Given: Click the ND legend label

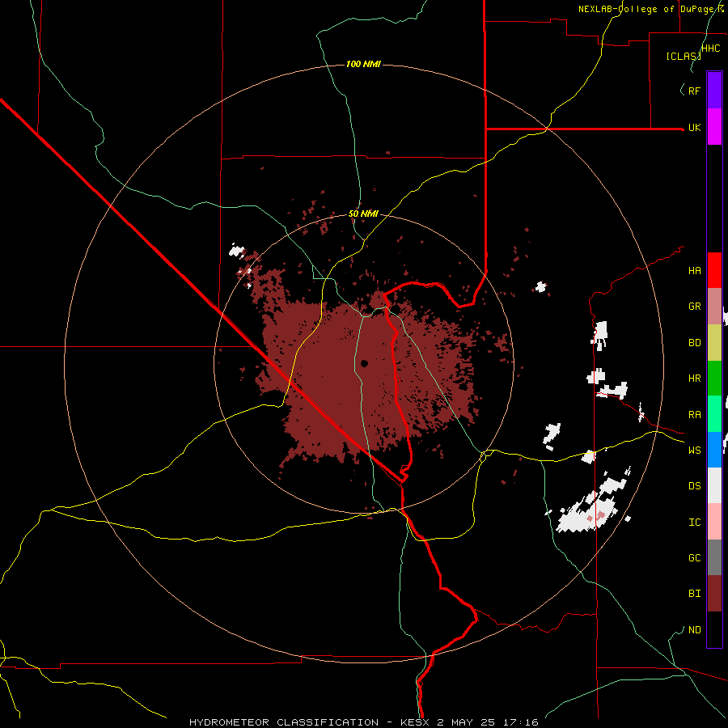Looking at the screenshot, I should pyautogui.click(x=695, y=630).
